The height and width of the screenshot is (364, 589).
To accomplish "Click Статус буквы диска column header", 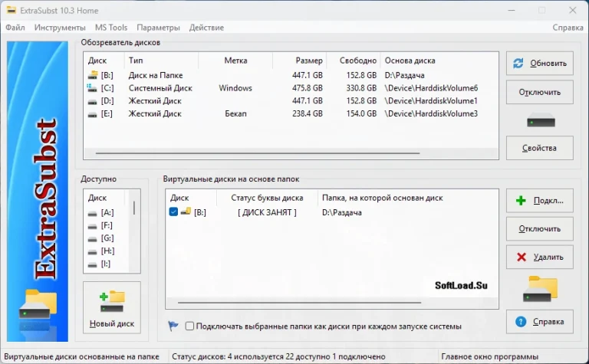I will click(267, 198).
